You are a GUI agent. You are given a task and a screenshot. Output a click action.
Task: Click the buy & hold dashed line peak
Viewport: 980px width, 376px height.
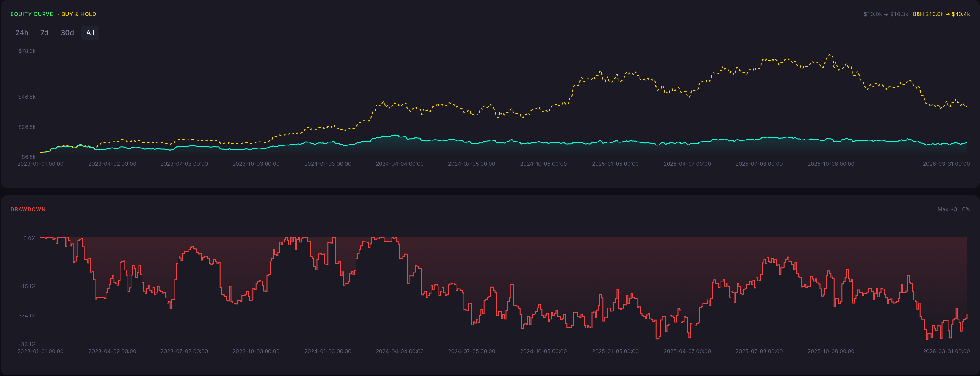pyautogui.click(x=829, y=55)
